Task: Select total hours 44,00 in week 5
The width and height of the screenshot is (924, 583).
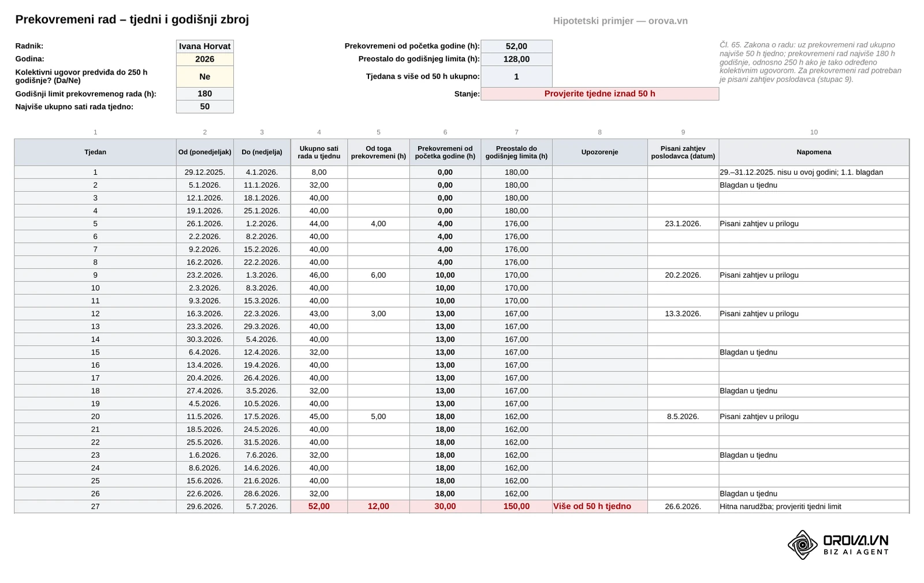Action: click(x=319, y=223)
